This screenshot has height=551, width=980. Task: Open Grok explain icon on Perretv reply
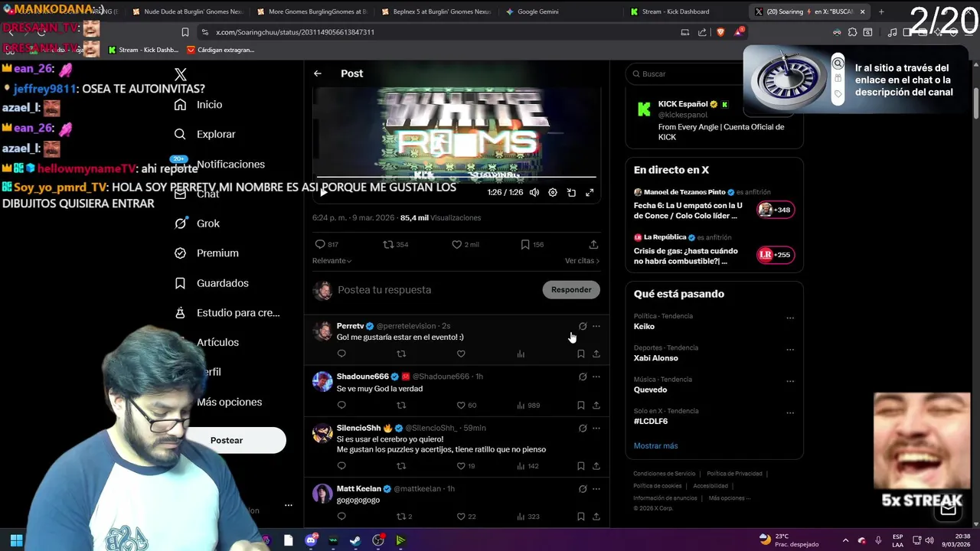(583, 326)
